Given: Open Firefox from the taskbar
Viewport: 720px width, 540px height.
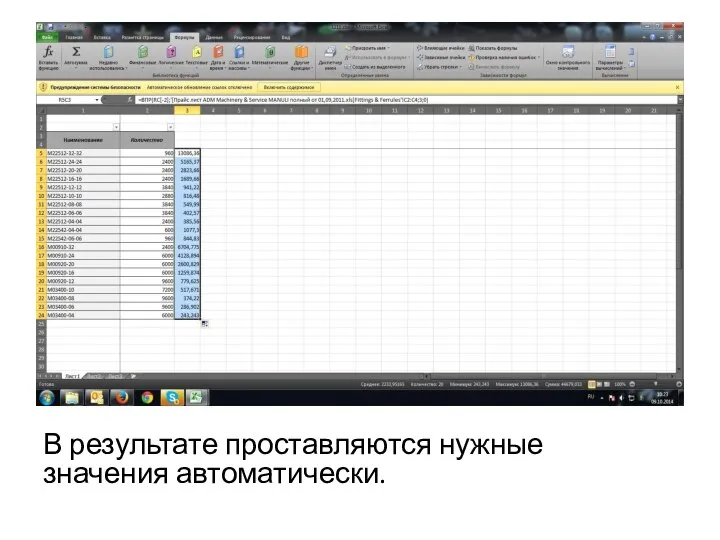Looking at the screenshot, I should [122, 397].
